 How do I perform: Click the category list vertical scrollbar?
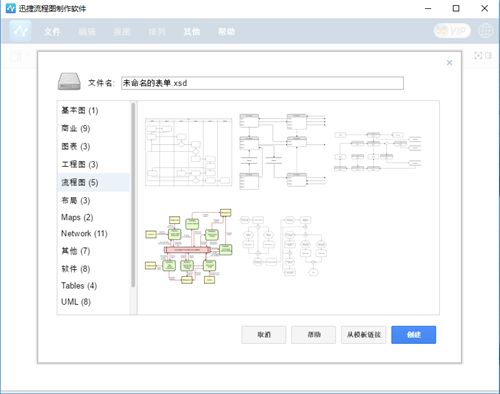click(x=133, y=195)
